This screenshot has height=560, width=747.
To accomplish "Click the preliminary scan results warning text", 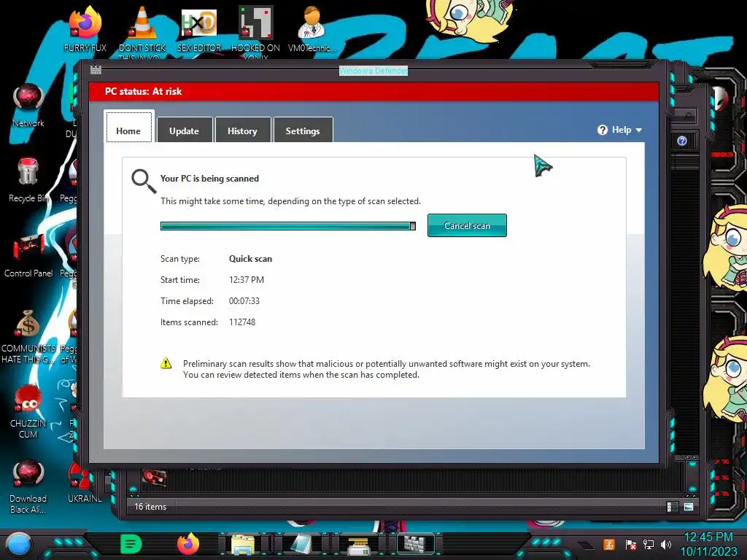I will 387,369.
